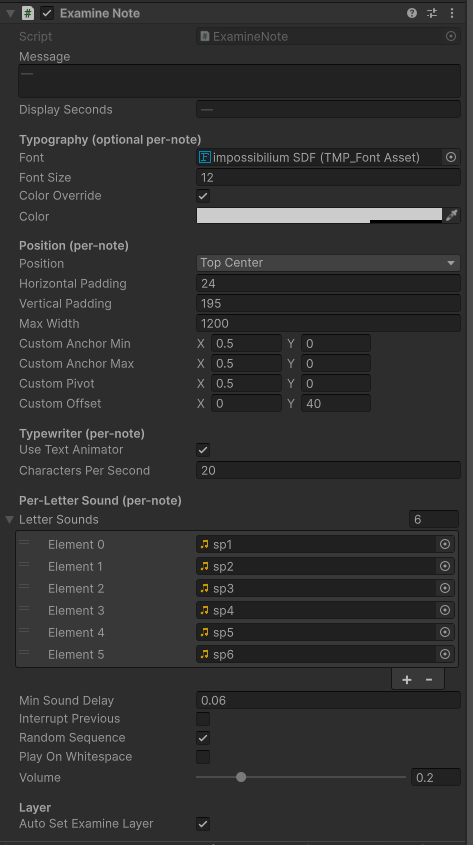Click the Typography section header text
The image size is (473, 845).
(x=110, y=140)
